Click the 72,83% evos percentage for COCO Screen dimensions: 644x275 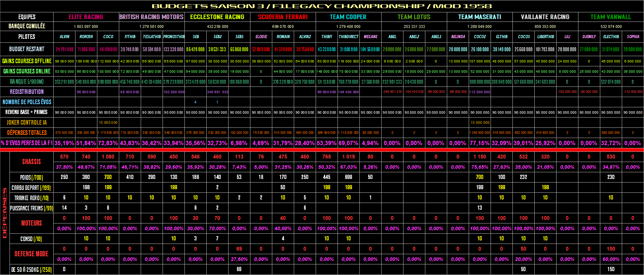tap(108, 143)
